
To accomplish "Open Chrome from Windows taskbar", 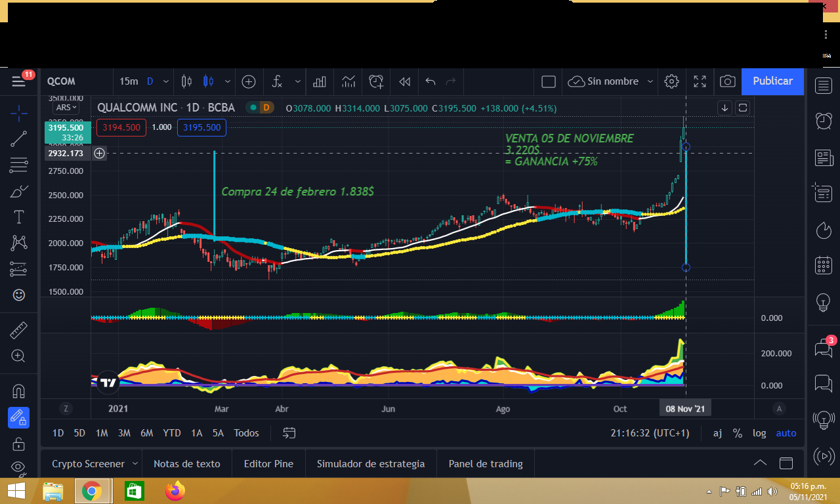I will click(x=91, y=491).
